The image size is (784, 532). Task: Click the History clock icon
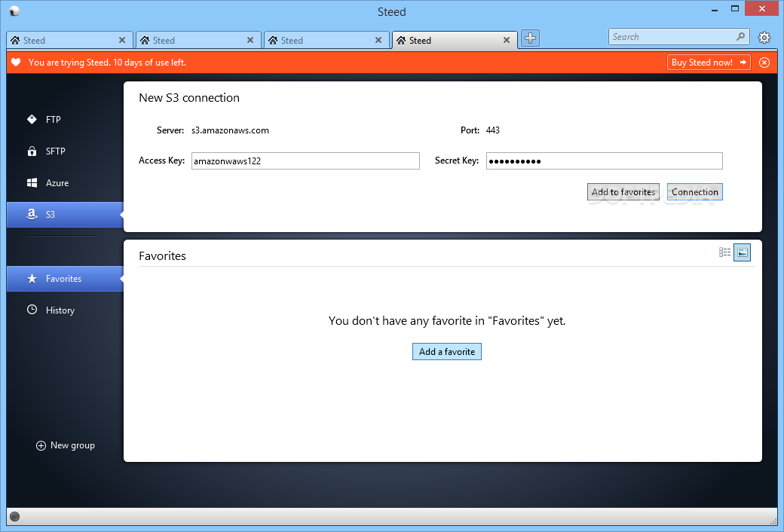click(32, 310)
